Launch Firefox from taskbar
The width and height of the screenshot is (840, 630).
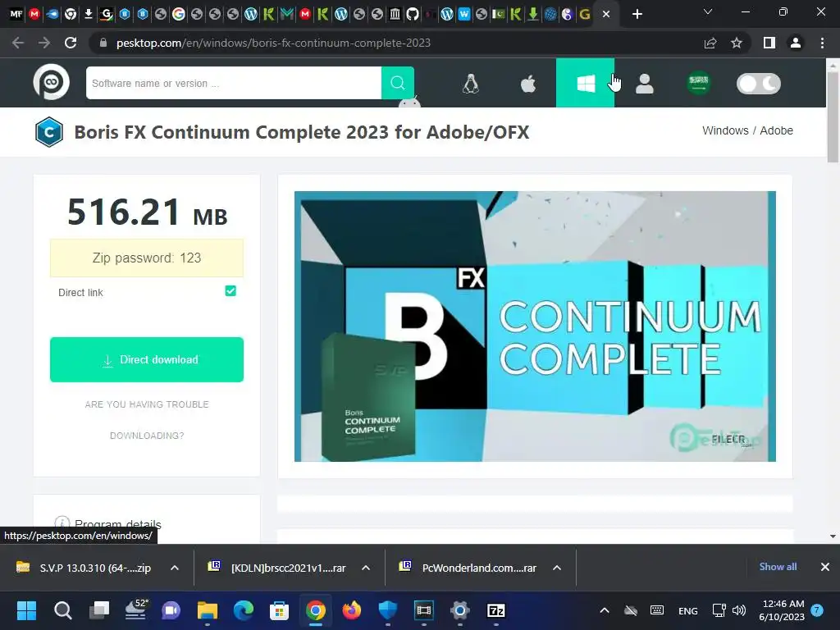352,610
